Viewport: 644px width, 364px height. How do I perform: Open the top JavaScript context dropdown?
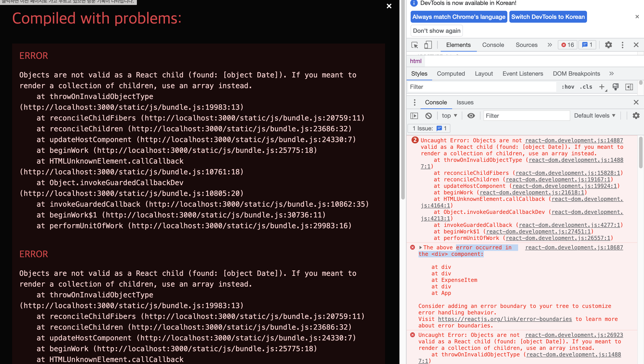(449, 116)
